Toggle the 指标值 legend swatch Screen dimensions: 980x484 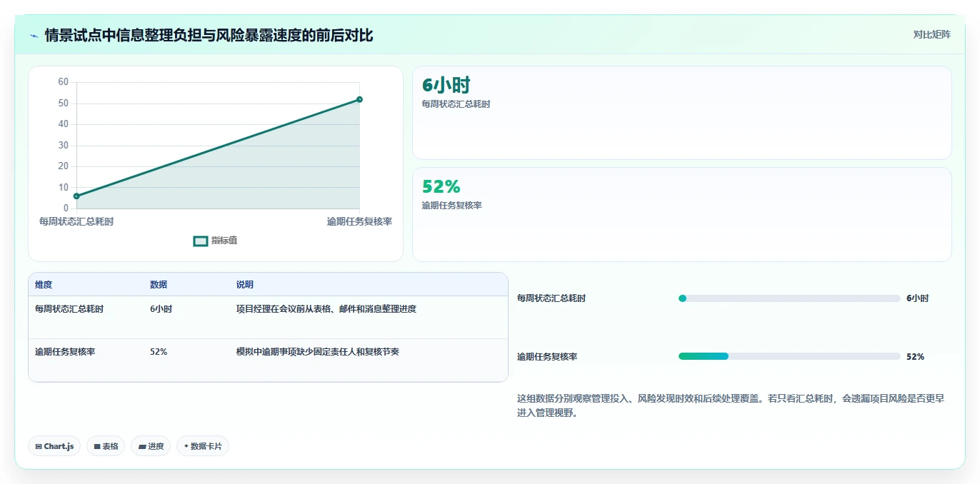[201, 241]
